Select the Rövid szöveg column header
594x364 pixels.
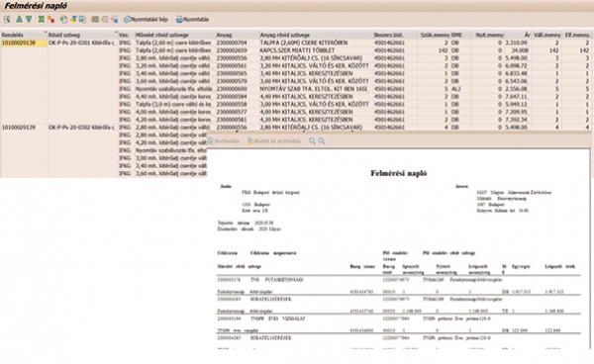tap(82, 35)
